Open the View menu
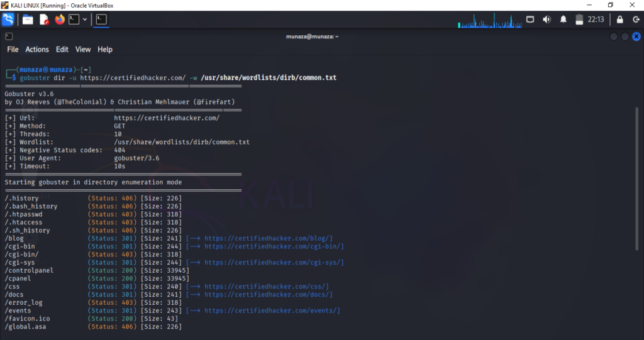This screenshot has width=644, height=340. coord(83,49)
